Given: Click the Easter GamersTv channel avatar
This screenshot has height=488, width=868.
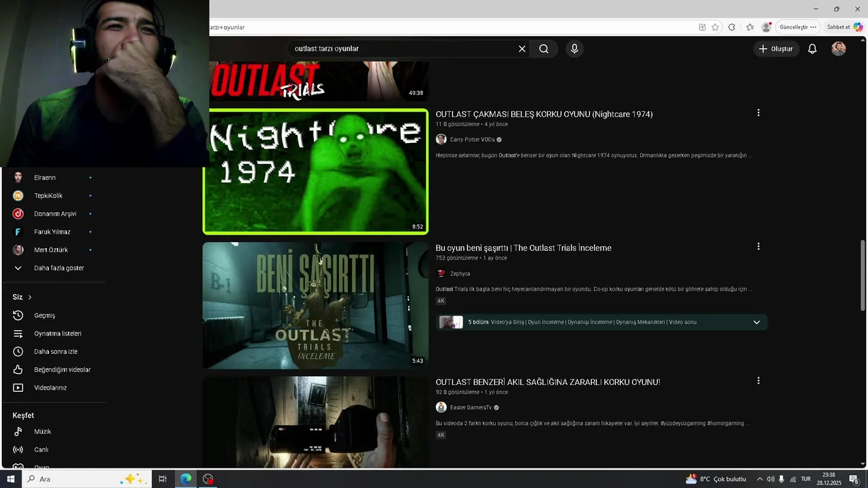Looking at the screenshot, I should [x=441, y=408].
